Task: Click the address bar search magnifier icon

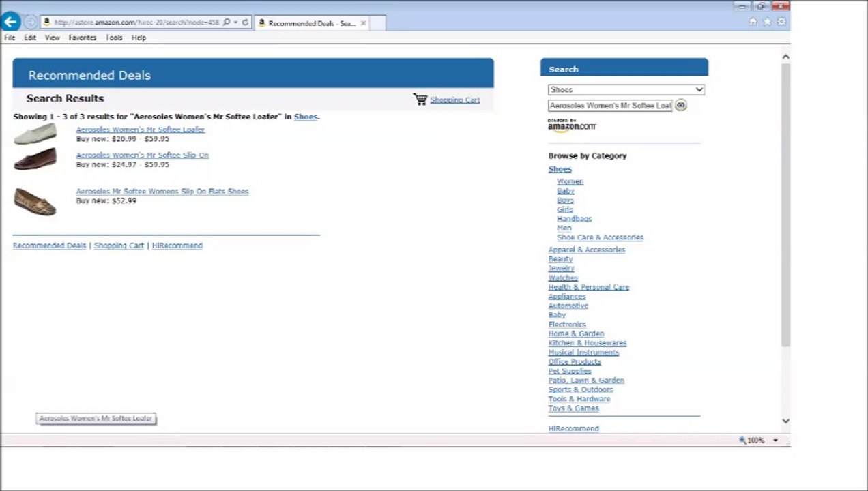Action: click(x=227, y=23)
